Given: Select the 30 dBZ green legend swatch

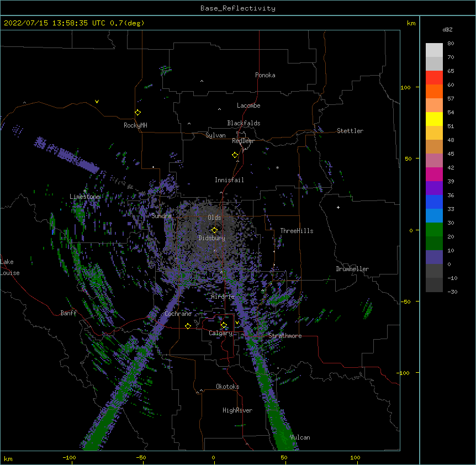Looking at the screenshot, I should tap(434, 230).
